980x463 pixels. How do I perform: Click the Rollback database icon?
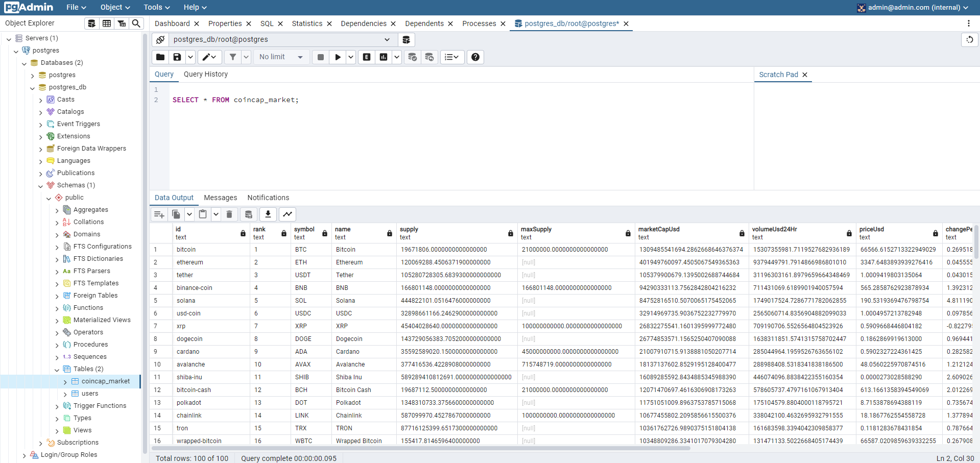(x=429, y=57)
